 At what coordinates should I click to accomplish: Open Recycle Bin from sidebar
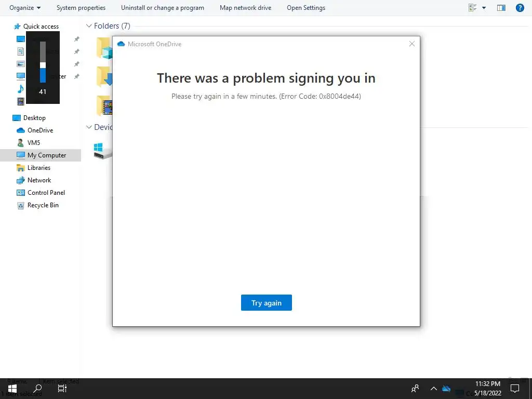[x=43, y=205]
